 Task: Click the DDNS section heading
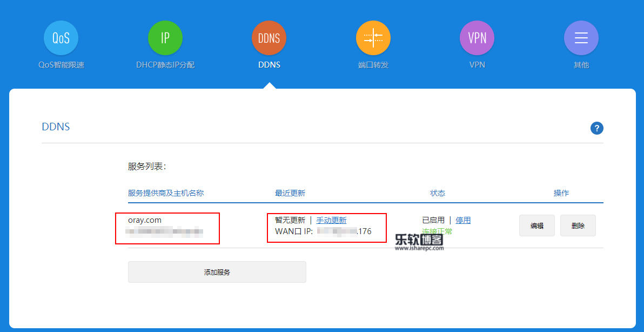pos(56,127)
